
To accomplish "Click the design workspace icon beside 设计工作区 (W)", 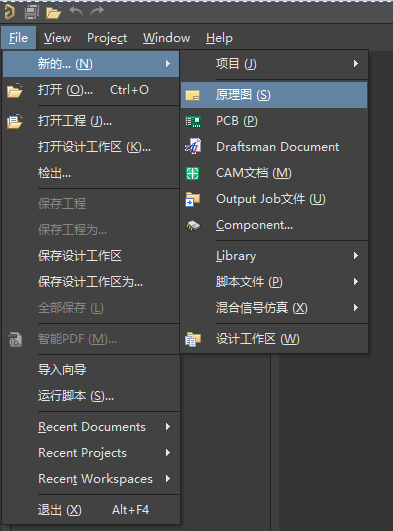I will click(x=193, y=339).
